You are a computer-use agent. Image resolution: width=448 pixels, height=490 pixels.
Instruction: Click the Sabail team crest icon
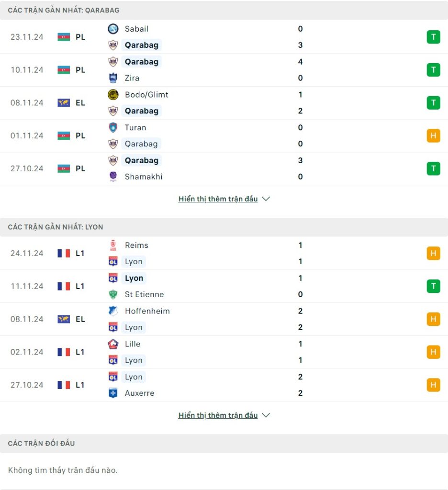click(113, 29)
